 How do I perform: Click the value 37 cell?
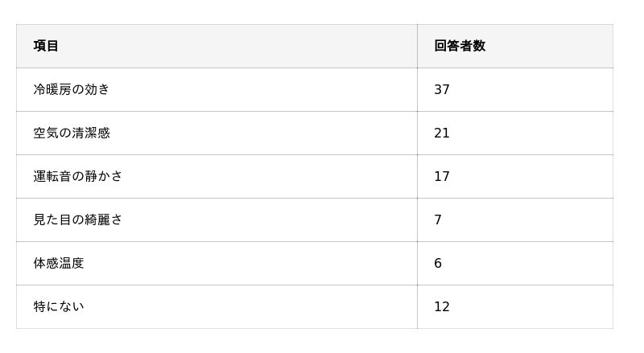[x=442, y=89]
